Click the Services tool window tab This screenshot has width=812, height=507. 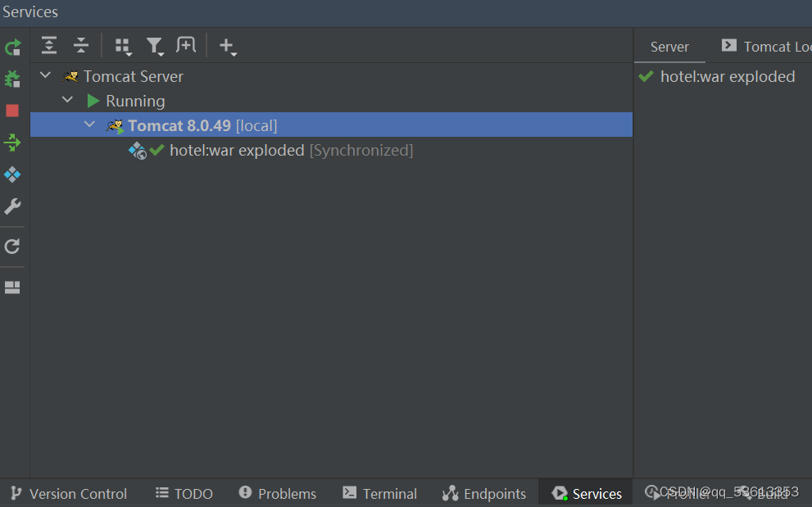pyautogui.click(x=586, y=494)
